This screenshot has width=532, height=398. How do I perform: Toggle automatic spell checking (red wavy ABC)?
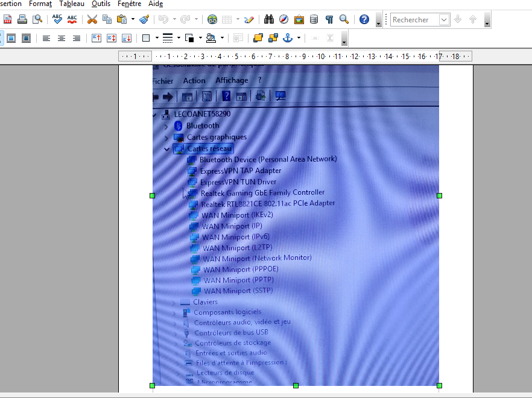tap(72, 19)
